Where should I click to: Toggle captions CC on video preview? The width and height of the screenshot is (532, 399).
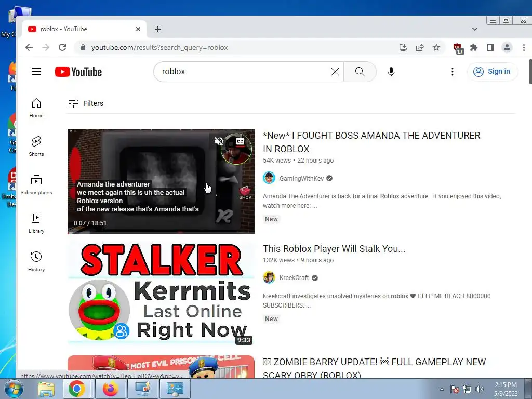tap(240, 141)
